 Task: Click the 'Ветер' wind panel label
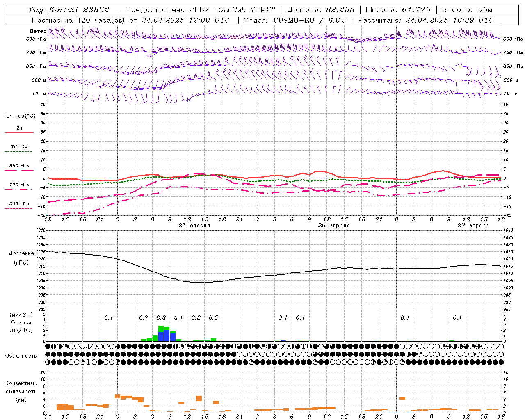coord(38,31)
